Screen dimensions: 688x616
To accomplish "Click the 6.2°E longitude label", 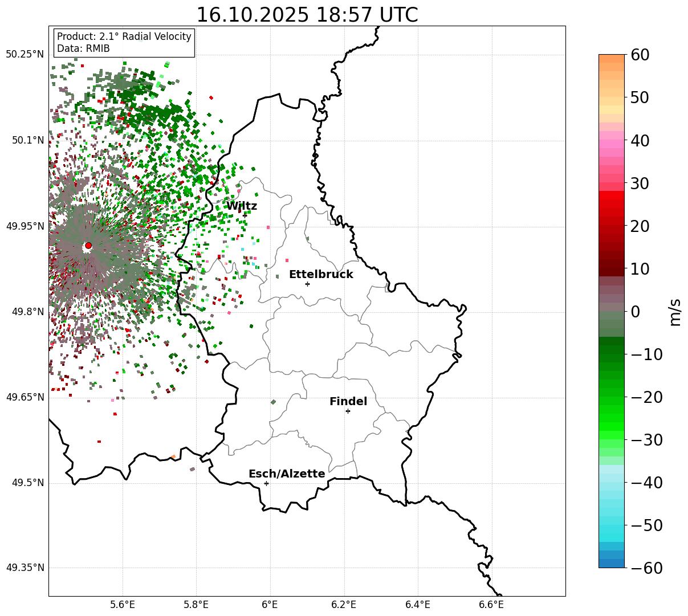I will 344,605.
